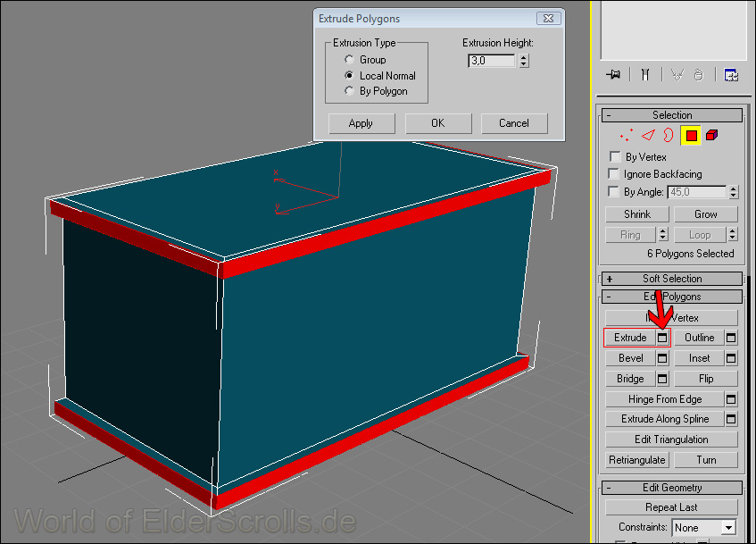
Task: Click the Insert Vertex button
Action: point(671,318)
